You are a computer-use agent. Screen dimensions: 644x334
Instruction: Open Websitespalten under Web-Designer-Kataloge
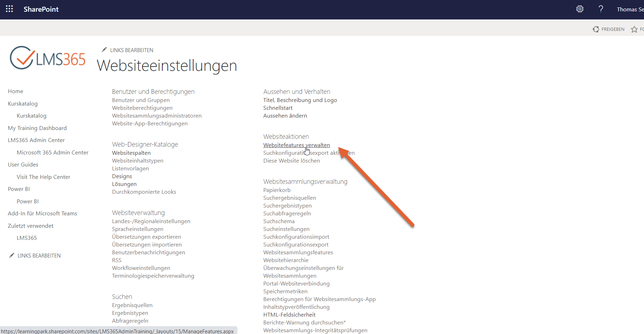click(x=131, y=153)
